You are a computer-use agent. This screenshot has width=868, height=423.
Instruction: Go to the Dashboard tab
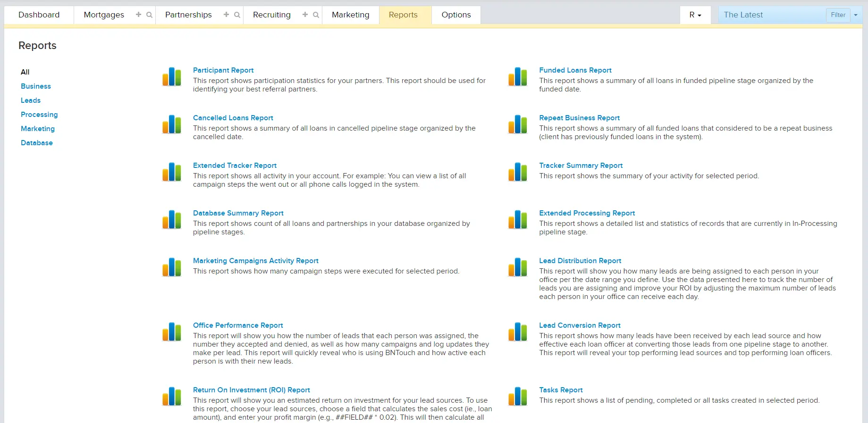(x=39, y=15)
